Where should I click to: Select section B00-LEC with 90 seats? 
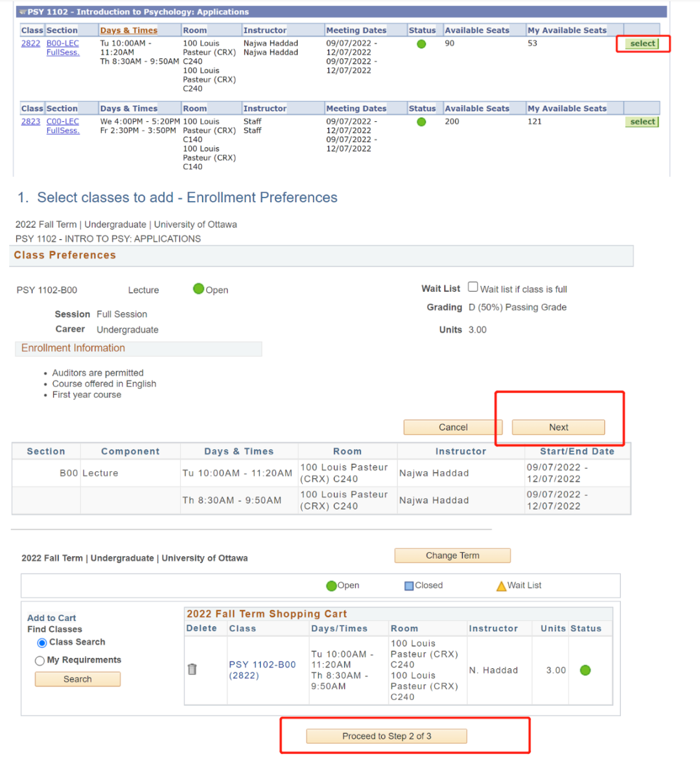click(642, 43)
